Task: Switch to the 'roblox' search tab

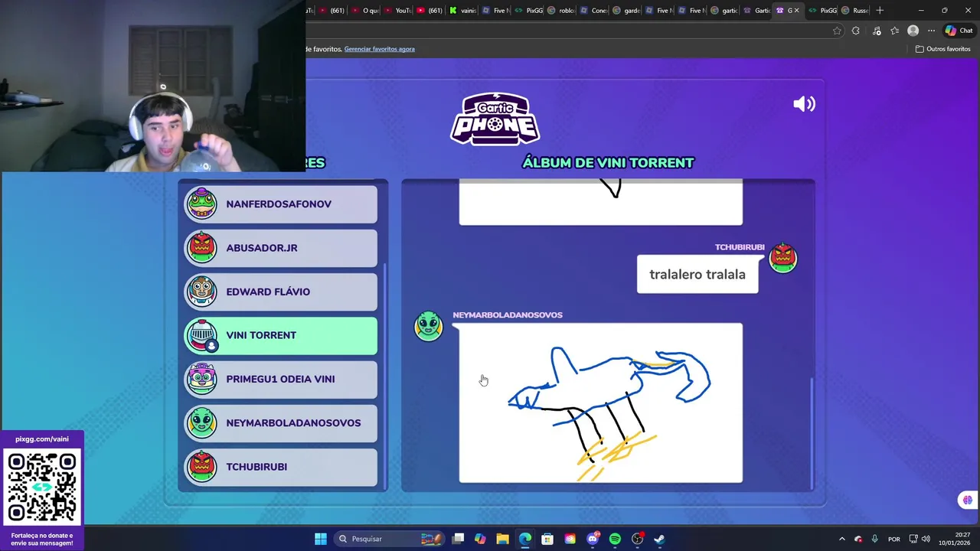Action: coord(561,10)
